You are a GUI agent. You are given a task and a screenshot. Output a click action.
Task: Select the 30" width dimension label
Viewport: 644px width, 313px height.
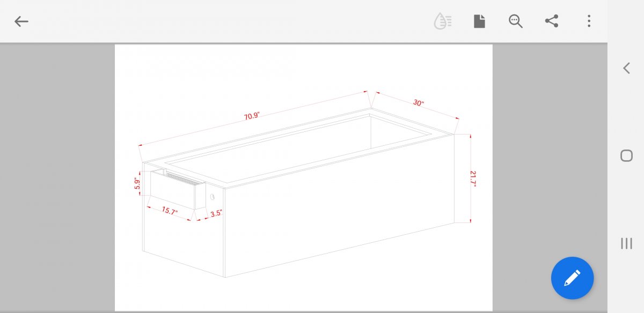(x=419, y=103)
